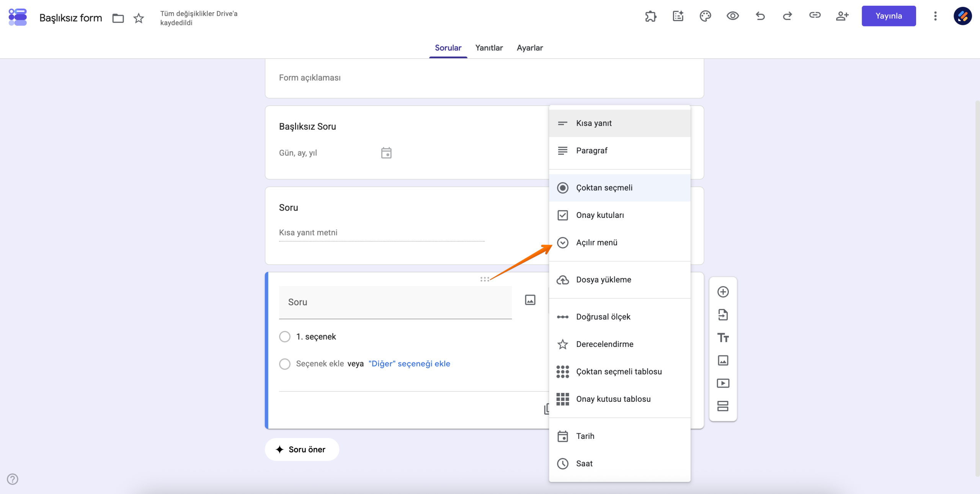Add a video from side toolbar

(723, 383)
